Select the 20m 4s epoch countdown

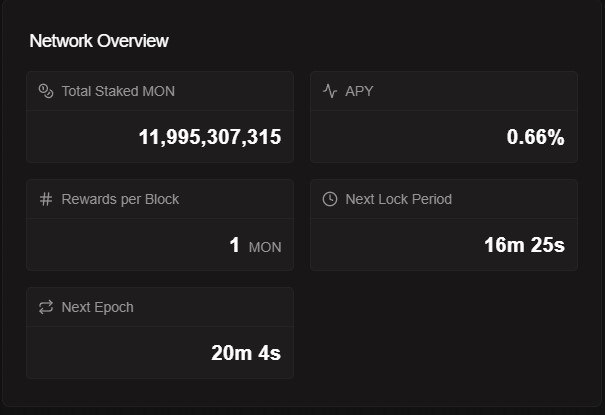click(x=246, y=353)
